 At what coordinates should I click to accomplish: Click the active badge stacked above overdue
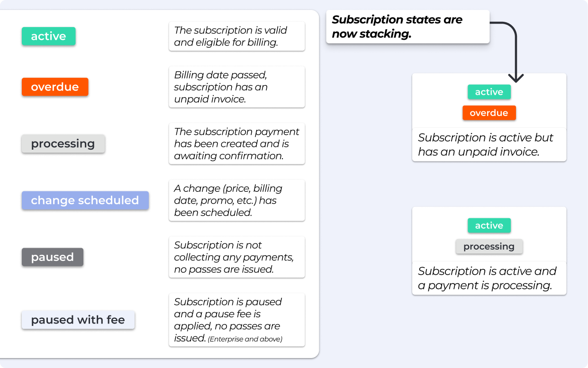(489, 92)
